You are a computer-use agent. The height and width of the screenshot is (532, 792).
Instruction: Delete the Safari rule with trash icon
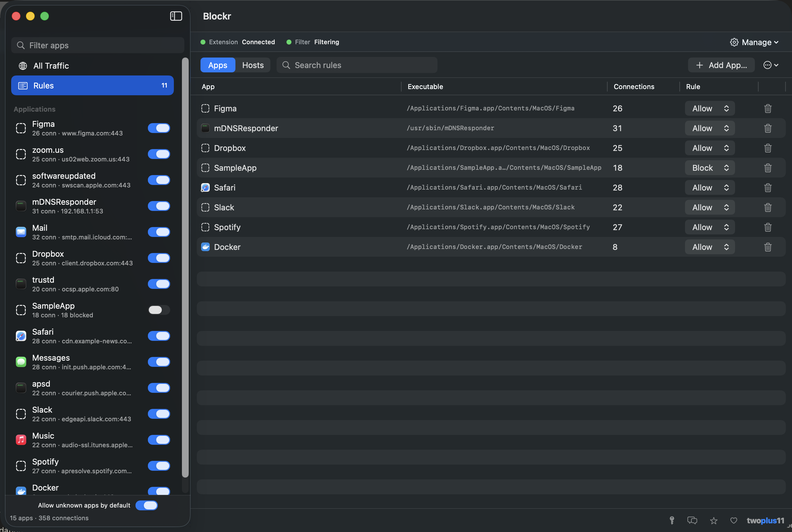tap(768, 188)
